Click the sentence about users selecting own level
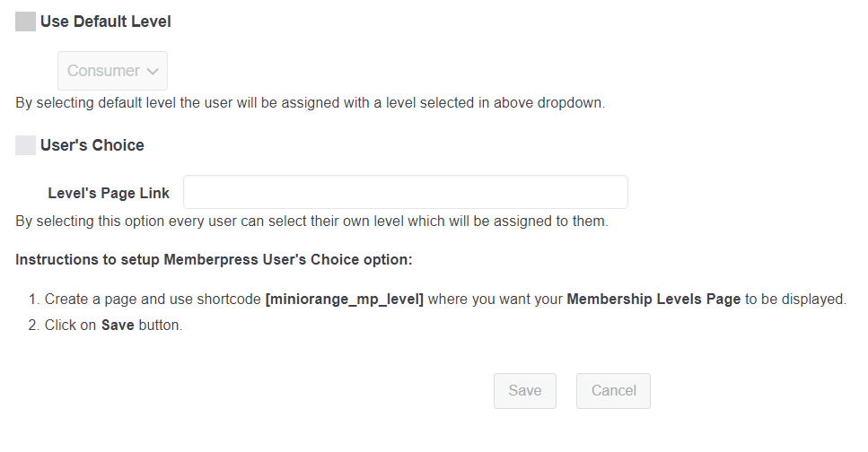868x452 pixels. 311,221
